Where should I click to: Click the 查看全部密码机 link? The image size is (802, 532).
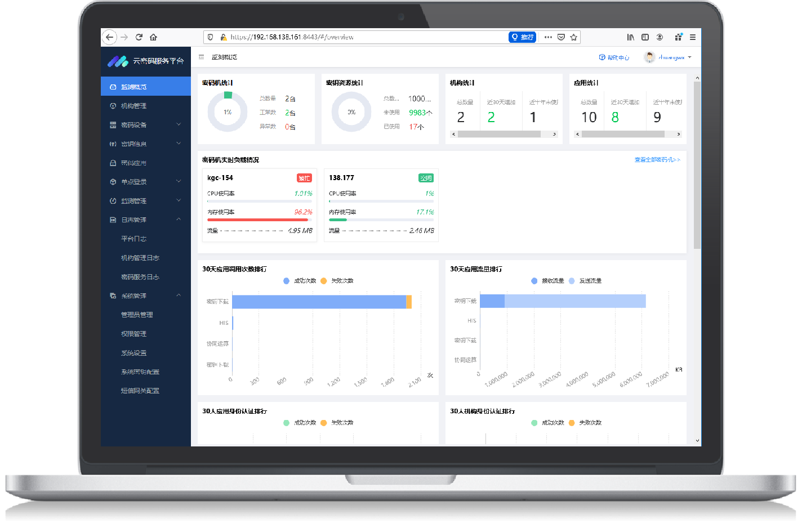pos(657,160)
